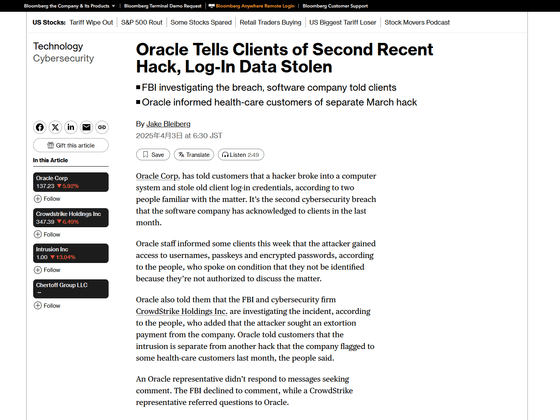This screenshot has width=560, height=420.
Task: Open Tariff Wipe Out story
Action: click(x=91, y=22)
